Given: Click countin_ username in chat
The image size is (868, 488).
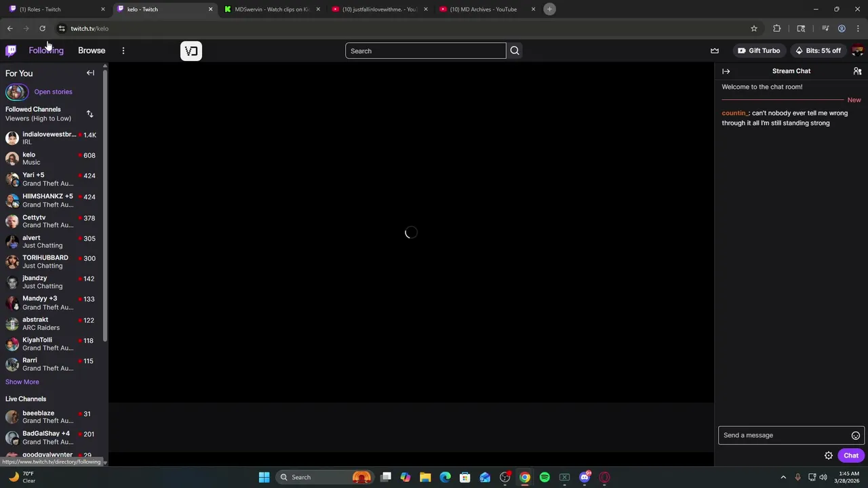Looking at the screenshot, I should (736, 113).
